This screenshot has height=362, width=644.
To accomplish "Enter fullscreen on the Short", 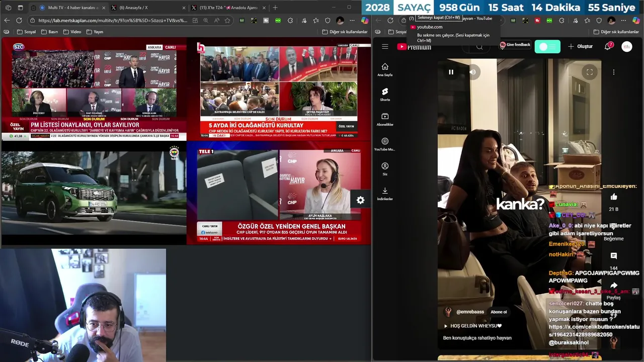I will point(590,72).
